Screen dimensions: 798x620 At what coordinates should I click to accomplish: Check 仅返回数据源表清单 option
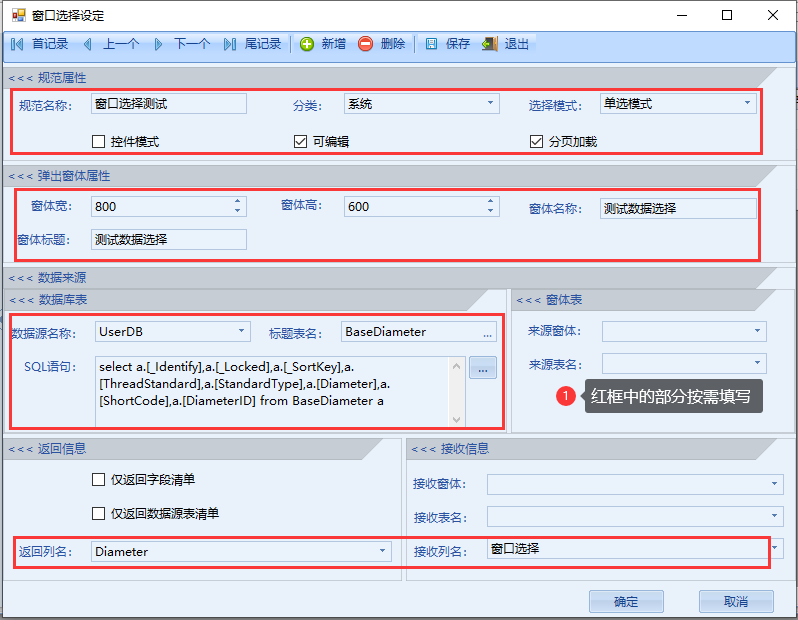98,513
